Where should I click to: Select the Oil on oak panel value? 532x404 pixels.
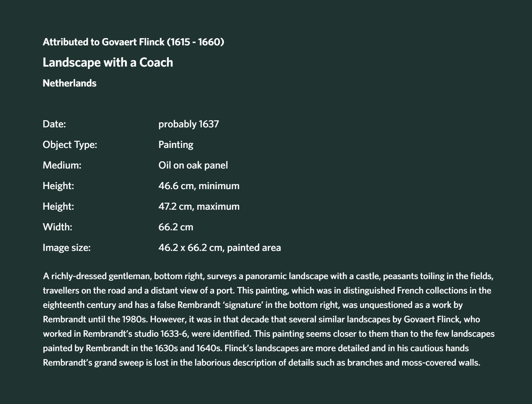(193, 165)
